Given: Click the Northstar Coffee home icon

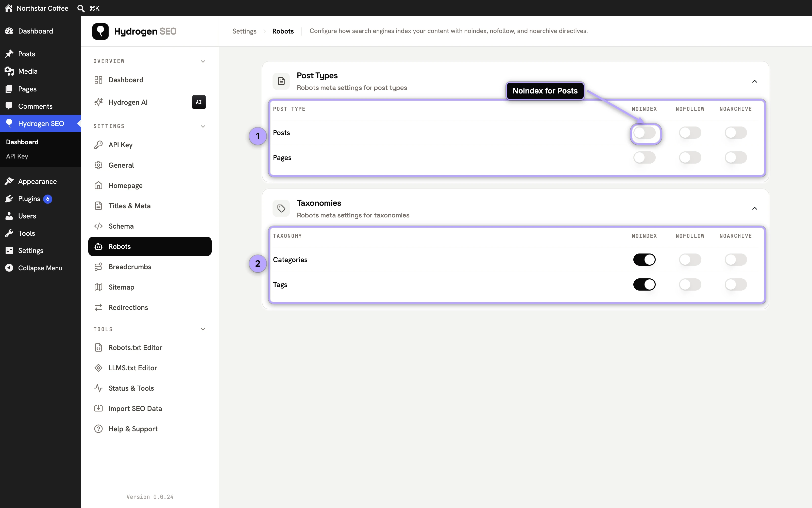Looking at the screenshot, I should pyautogui.click(x=9, y=8).
